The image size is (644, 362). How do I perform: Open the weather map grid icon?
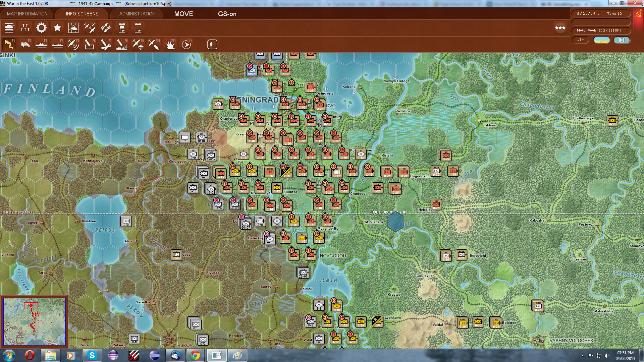pos(73,28)
